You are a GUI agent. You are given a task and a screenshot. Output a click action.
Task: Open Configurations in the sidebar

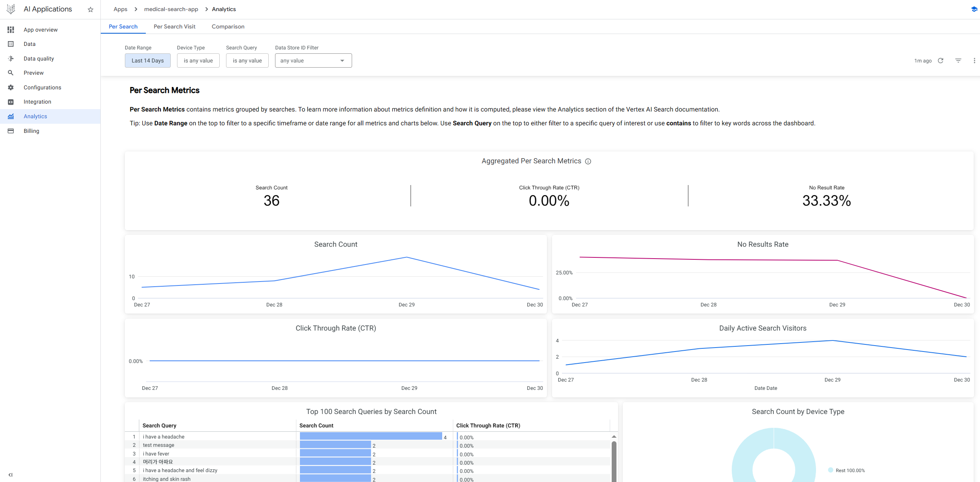[x=42, y=87]
